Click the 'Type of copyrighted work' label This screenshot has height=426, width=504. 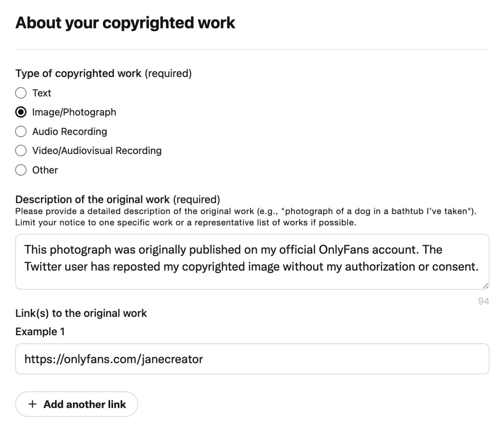point(103,74)
